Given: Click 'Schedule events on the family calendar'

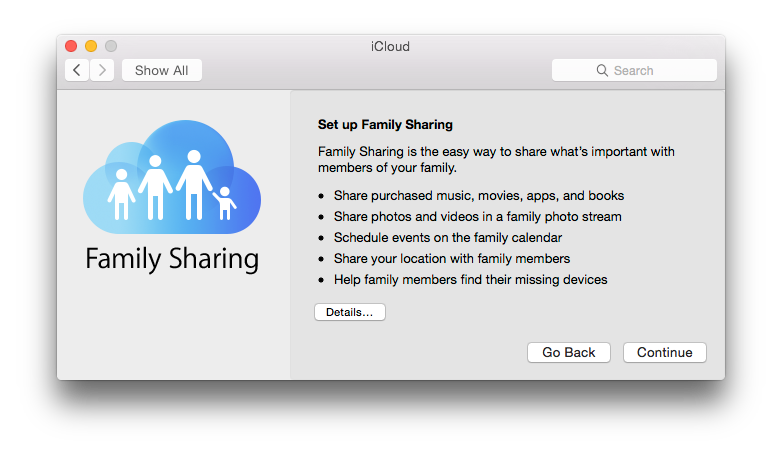Looking at the screenshot, I should [x=448, y=237].
